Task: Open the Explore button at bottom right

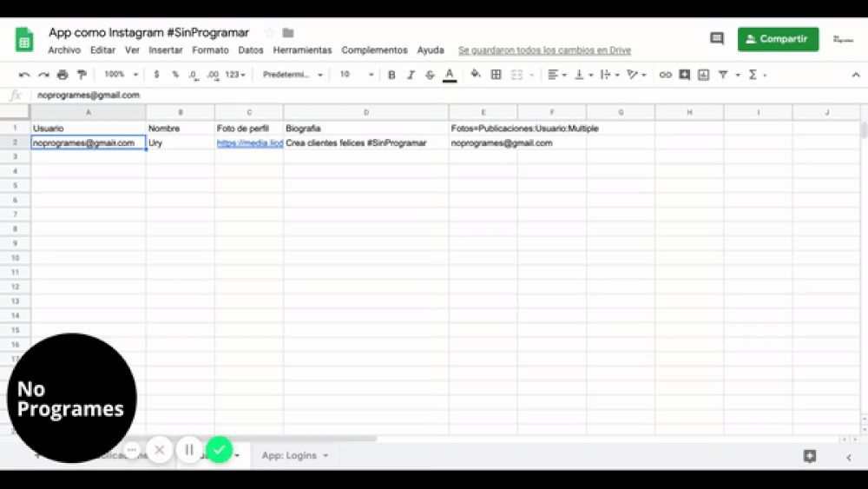Action: [810, 456]
